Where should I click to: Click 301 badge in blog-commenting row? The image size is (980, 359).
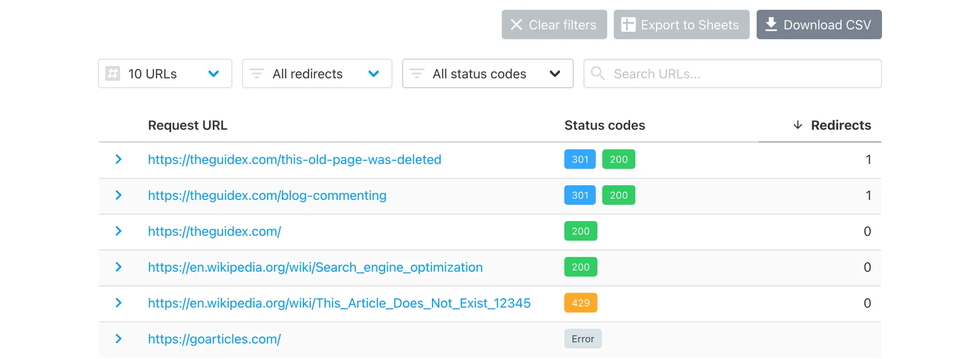580,195
